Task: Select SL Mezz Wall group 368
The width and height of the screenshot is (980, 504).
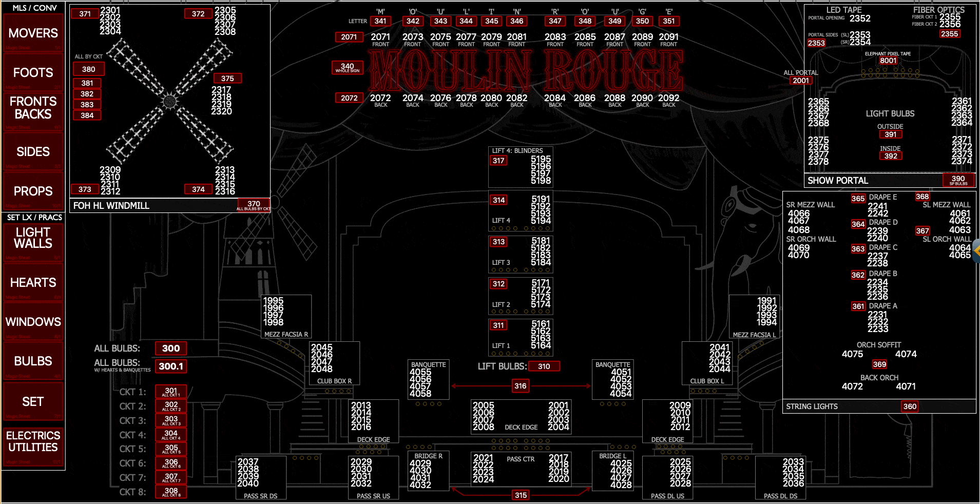Action: pyautogui.click(x=922, y=197)
